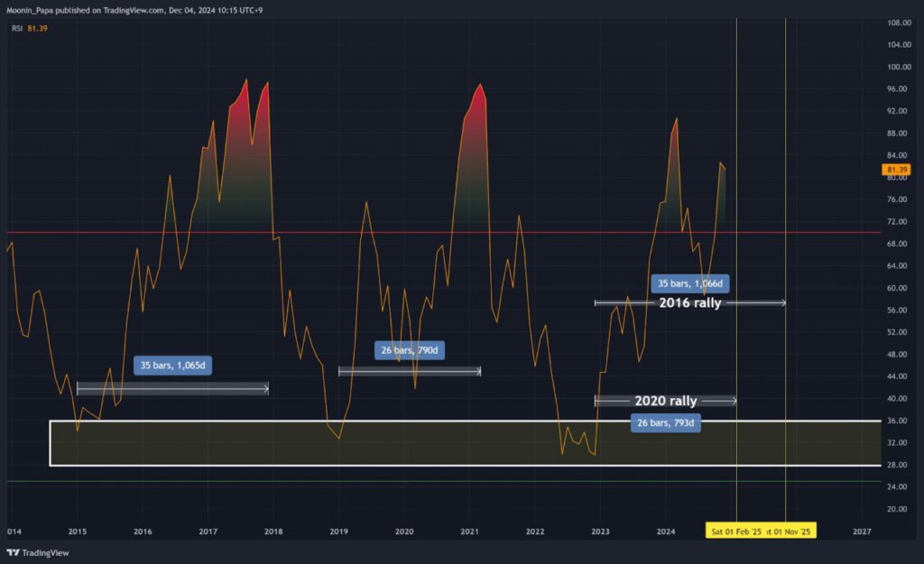Screen dimensions: 924x564
Task: Click the orange 81.39 price tag on axis
Action: 896,170
